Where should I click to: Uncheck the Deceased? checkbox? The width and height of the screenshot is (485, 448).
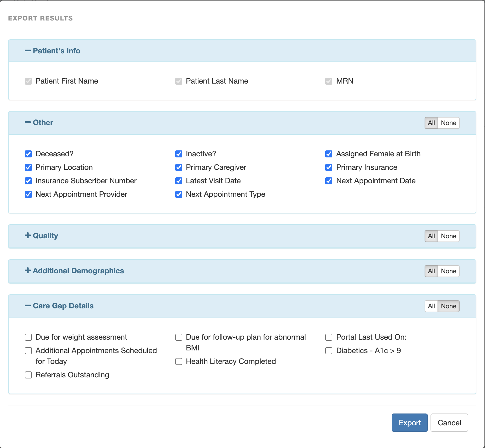pyautogui.click(x=28, y=154)
